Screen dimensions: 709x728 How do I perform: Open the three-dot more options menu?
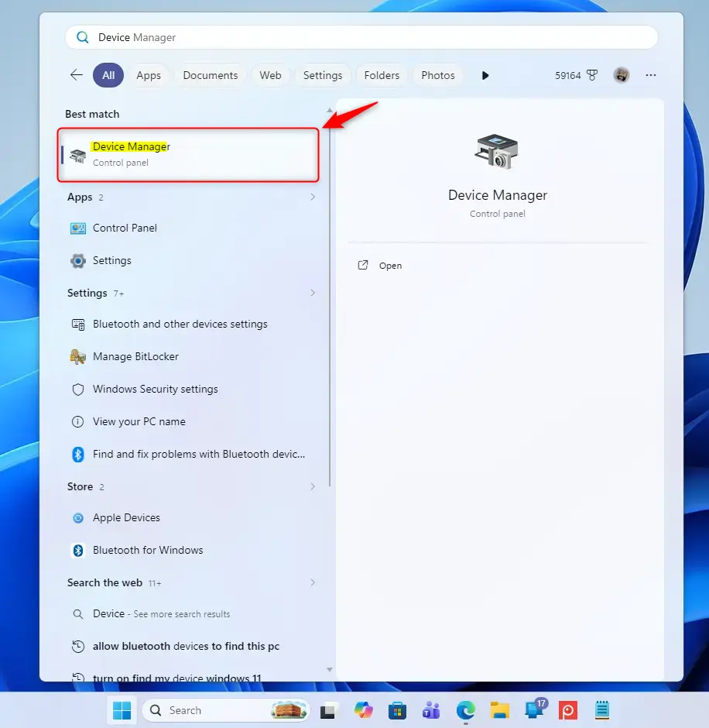[650, 75]
